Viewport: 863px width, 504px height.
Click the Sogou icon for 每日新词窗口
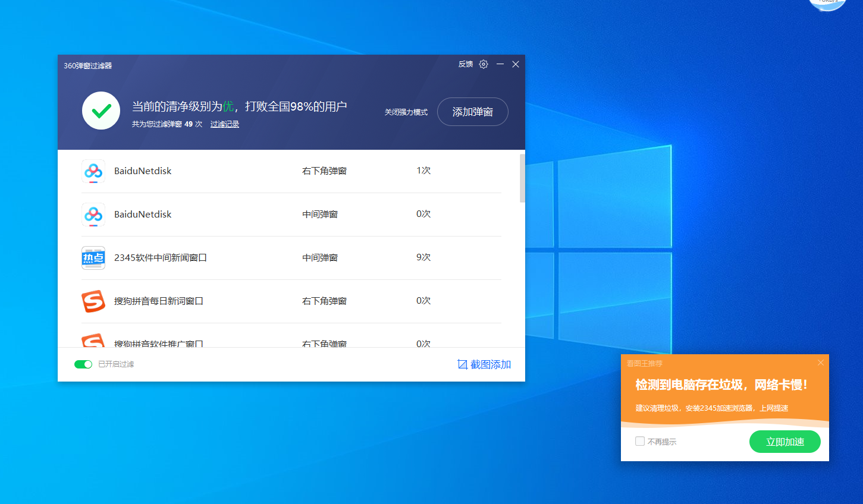[x=93, y=301]
